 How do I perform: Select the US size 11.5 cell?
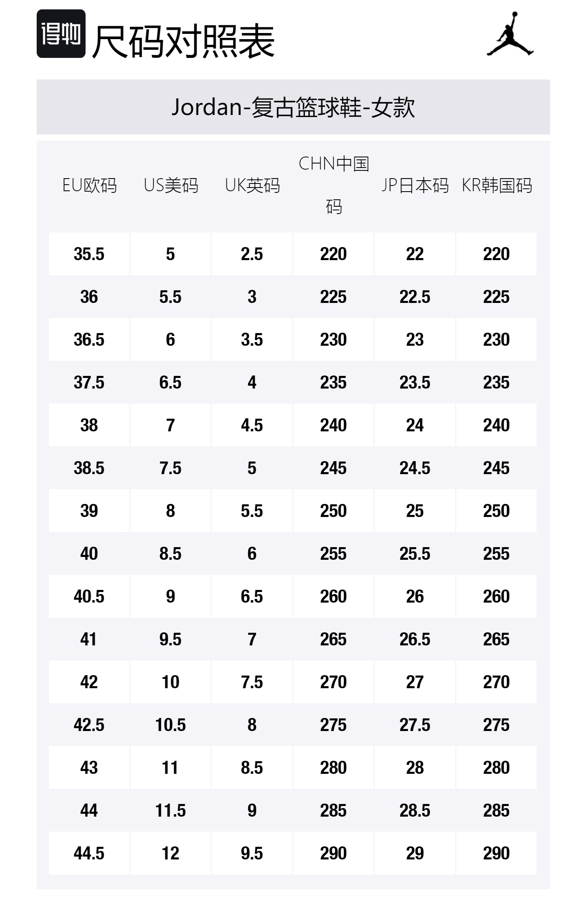(x=171, y=811)
